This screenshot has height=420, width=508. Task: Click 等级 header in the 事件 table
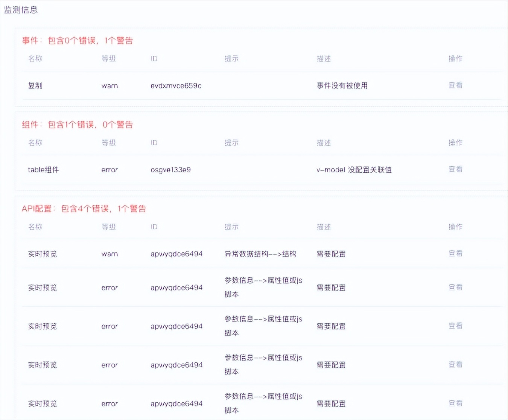pyautogui.click(x=109, y=59)
